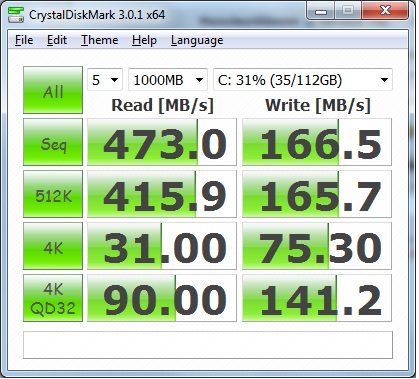Click the 4K read result 31.00

point(162,246)
